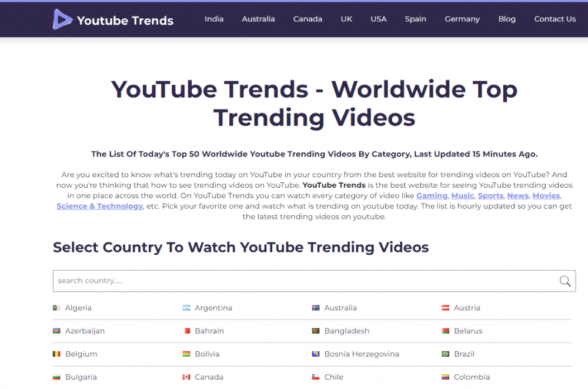The image size is (588, 389).
Task: Click the Bangladesh flag icon
Action: 316,331
